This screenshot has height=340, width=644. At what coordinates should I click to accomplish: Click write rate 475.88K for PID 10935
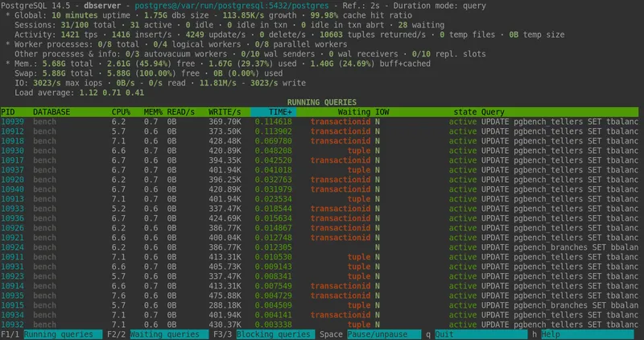[x=225, y=296]
